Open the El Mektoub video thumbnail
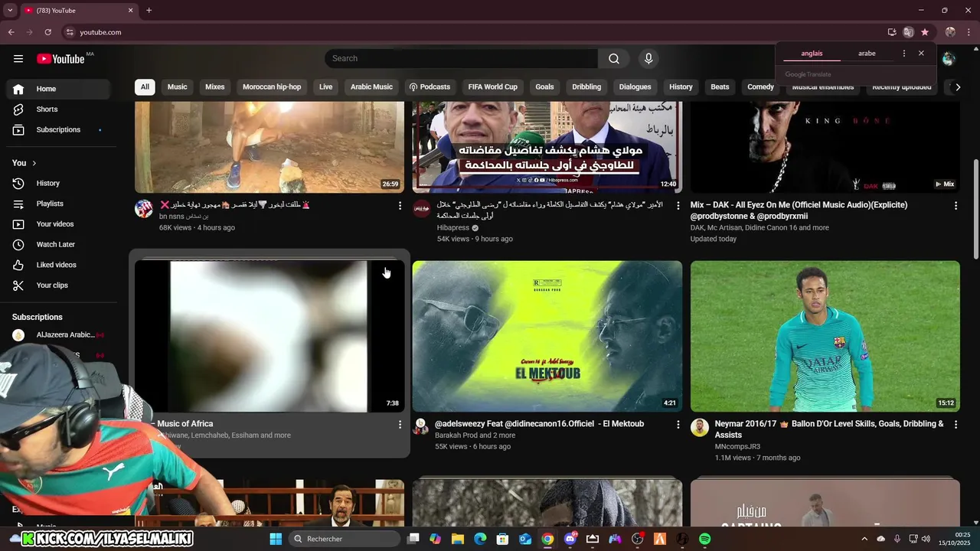 547,337
